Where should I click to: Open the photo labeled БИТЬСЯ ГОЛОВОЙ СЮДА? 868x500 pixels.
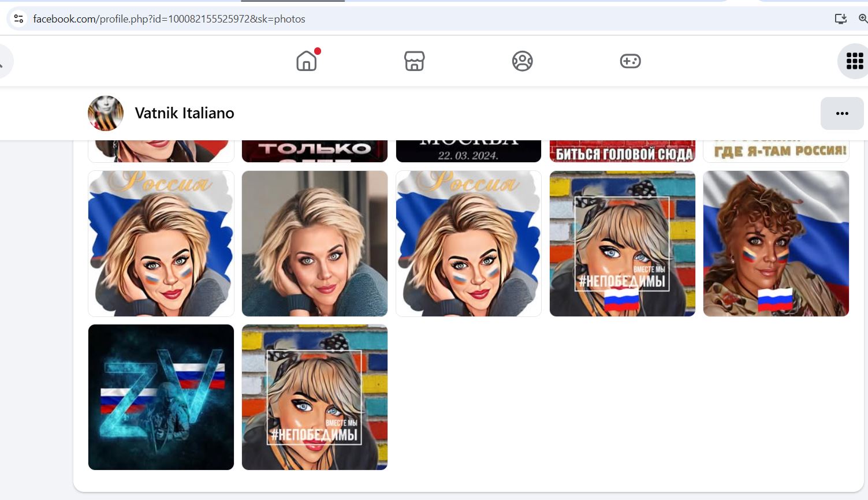623,151
